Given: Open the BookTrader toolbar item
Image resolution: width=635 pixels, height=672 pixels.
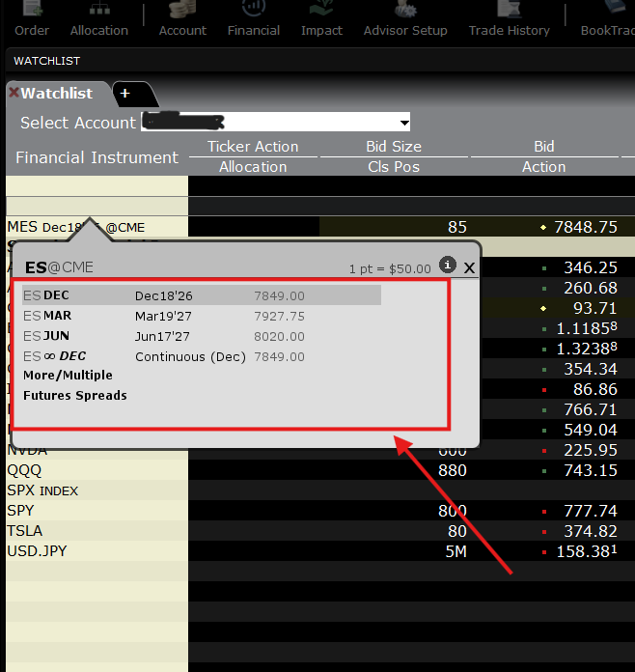Looking at the screenshot, I should click(608, 19).
